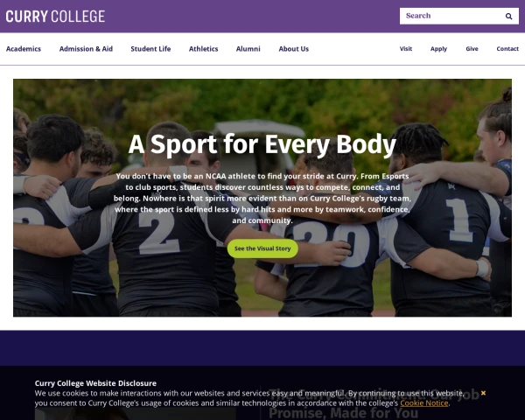The image size is (525, 420).
Task: Open the Contact link
Action: tap(507, 49)
